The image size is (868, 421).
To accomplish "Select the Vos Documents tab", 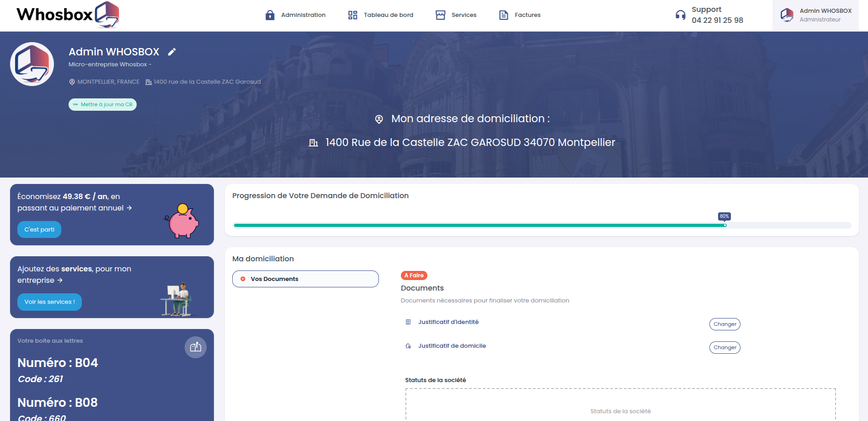I will [x=305, y=279].
